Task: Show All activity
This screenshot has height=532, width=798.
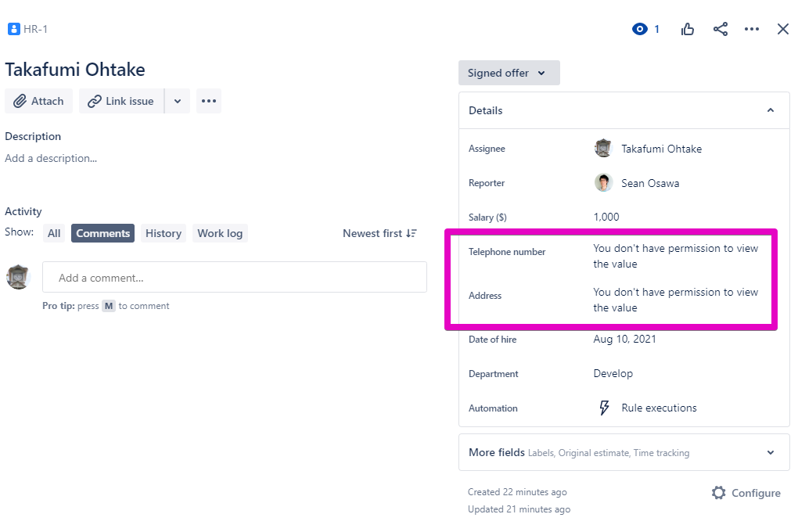Action: click(54, 233)
